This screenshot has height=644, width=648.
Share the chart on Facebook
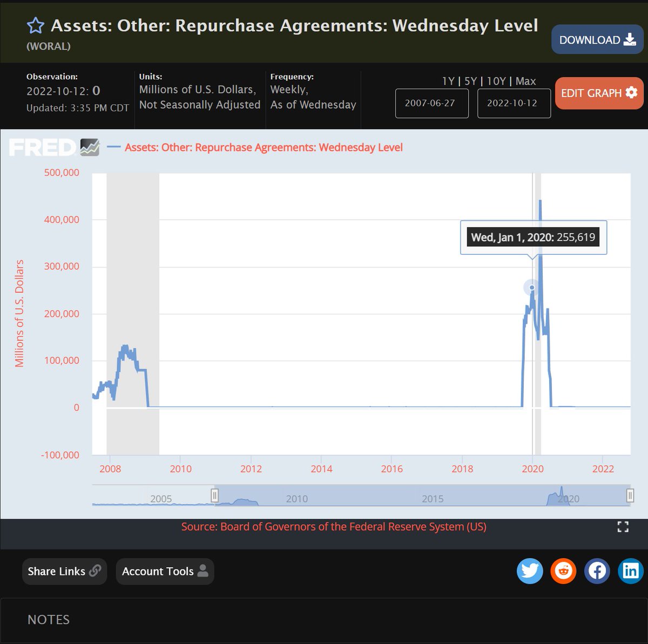(x=597, y=571)
